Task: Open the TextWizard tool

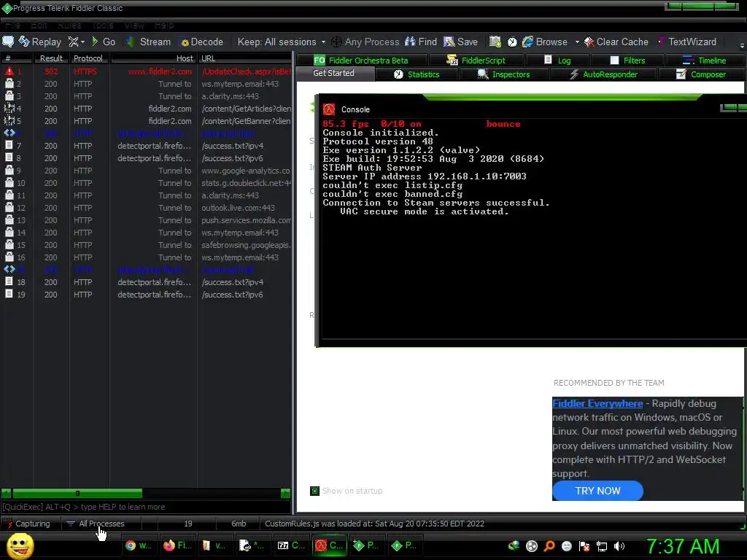Action: (686, 42)
